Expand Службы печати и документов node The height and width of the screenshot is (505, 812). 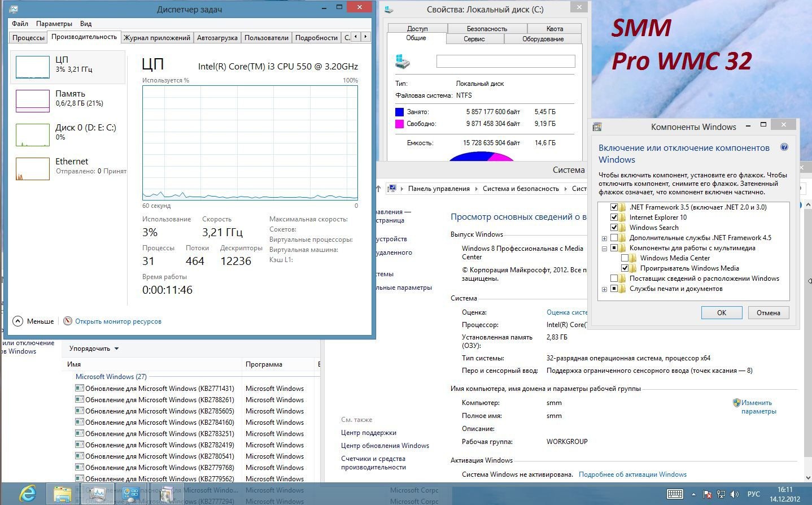(604, 289)
